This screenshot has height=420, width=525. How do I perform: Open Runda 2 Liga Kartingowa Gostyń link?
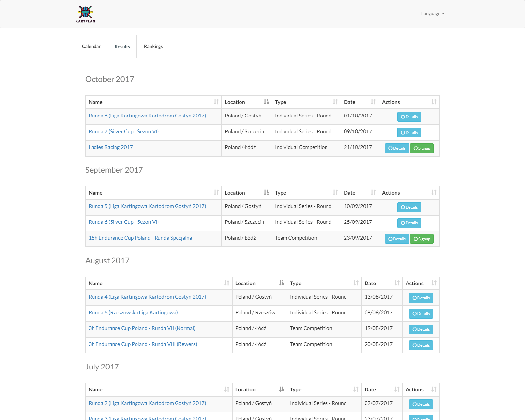point(147,403)
